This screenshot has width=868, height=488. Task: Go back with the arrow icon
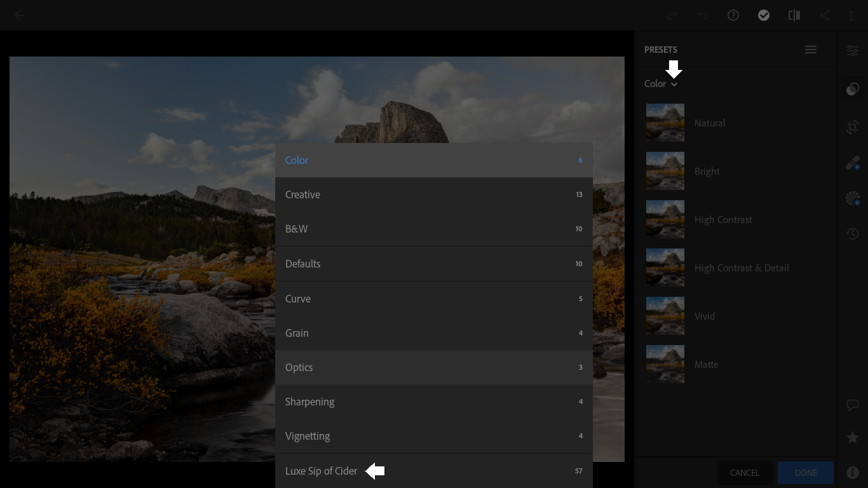20,15
